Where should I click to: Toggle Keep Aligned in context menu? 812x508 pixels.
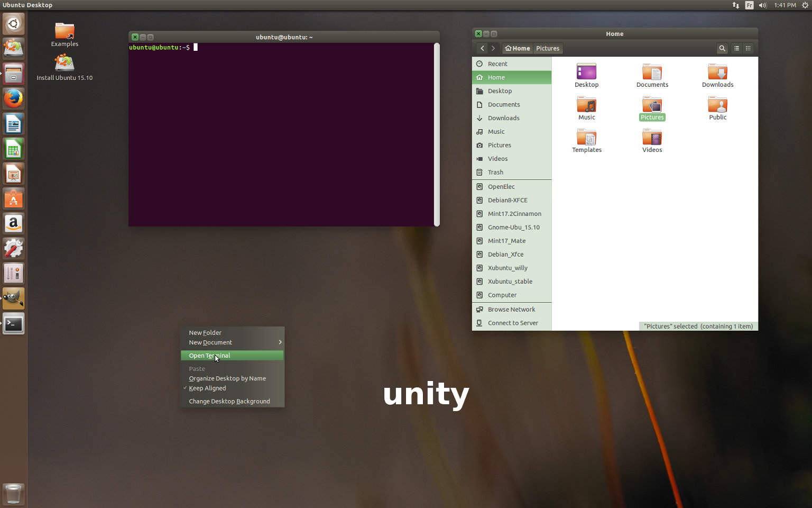coord(232,388)
